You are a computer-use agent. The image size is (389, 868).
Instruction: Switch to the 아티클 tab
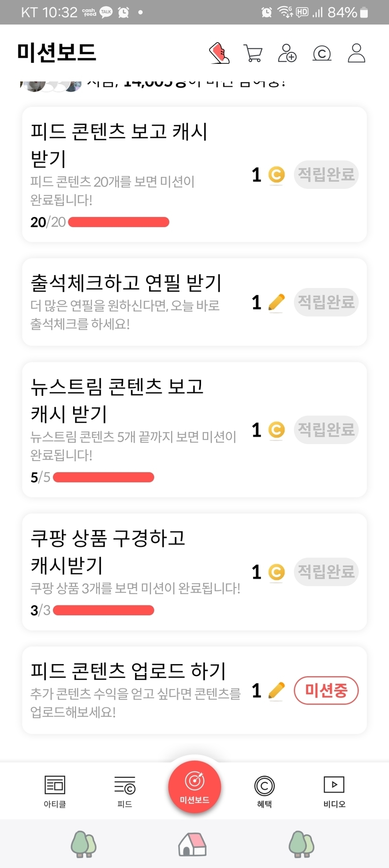coord(55,791)
